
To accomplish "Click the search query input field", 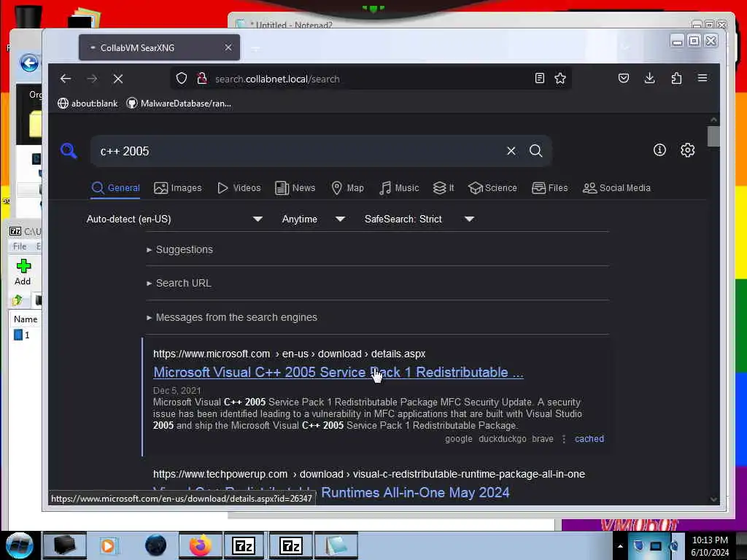I will (299, 151).
